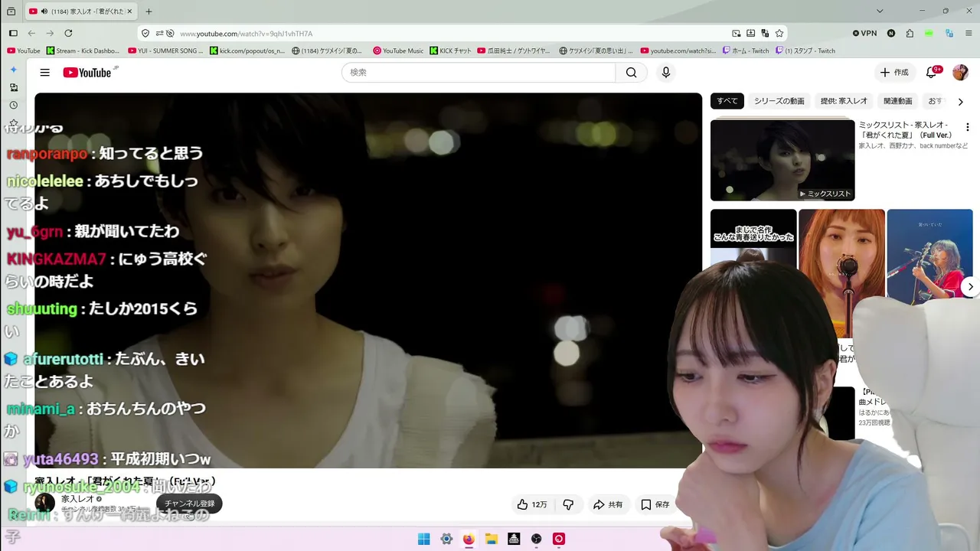Screen dimensions: 980x551
Task: Open the ケツメイシ「夏の思い出」 bookmark
Action: [596, 51]
